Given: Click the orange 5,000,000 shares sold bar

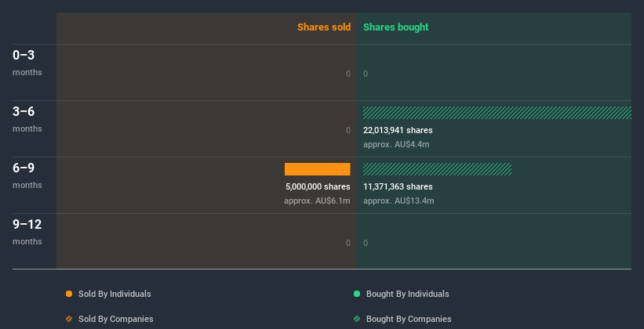Looking at the screenshot, I should (318, 169).
